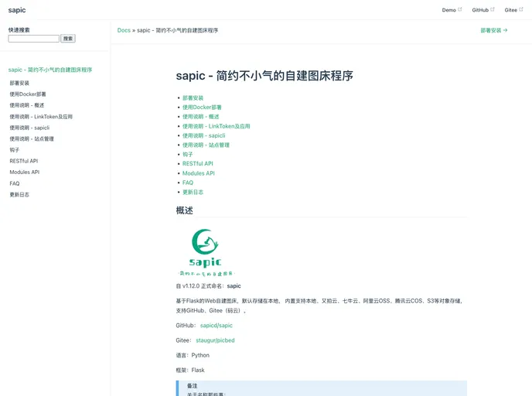The image size is (532, 396).
Task: Click the external-link icon beside Demo
Action: click(x=460, y=9)
